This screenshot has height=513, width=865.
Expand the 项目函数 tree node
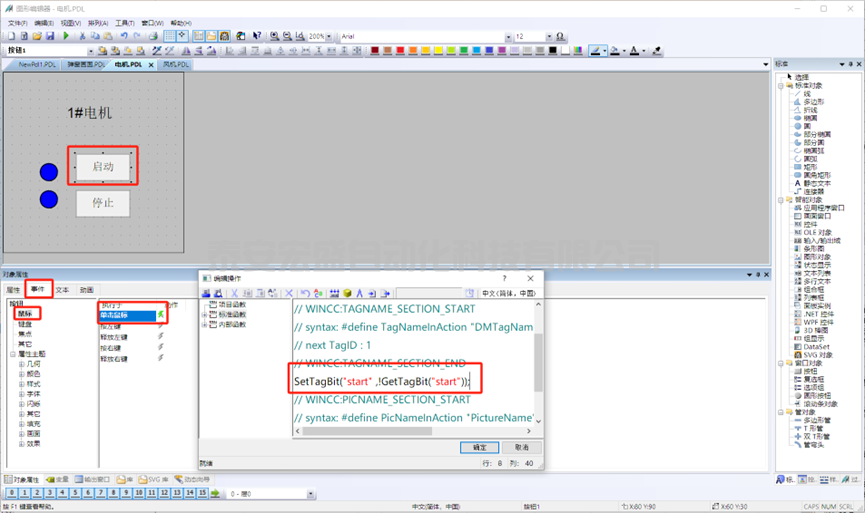point(205,305)
